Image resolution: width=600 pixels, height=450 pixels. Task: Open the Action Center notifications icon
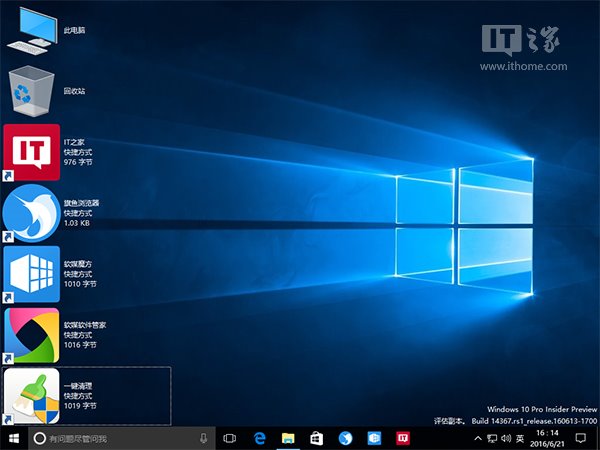coord(580,438)
